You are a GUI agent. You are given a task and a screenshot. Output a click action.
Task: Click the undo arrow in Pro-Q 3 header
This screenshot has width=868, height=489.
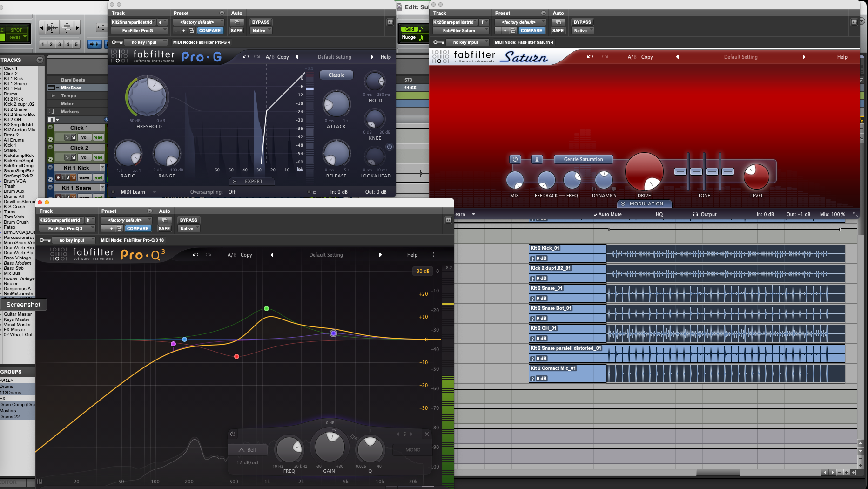pos(195,255)
